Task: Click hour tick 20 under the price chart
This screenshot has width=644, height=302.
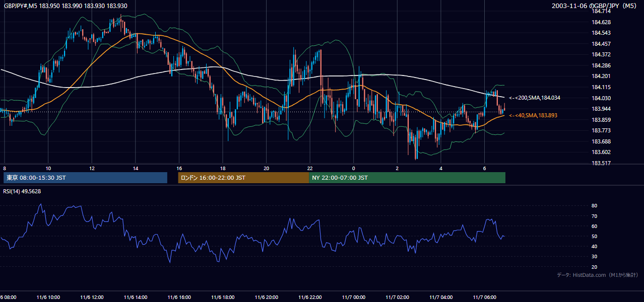Action: point(267,168)
